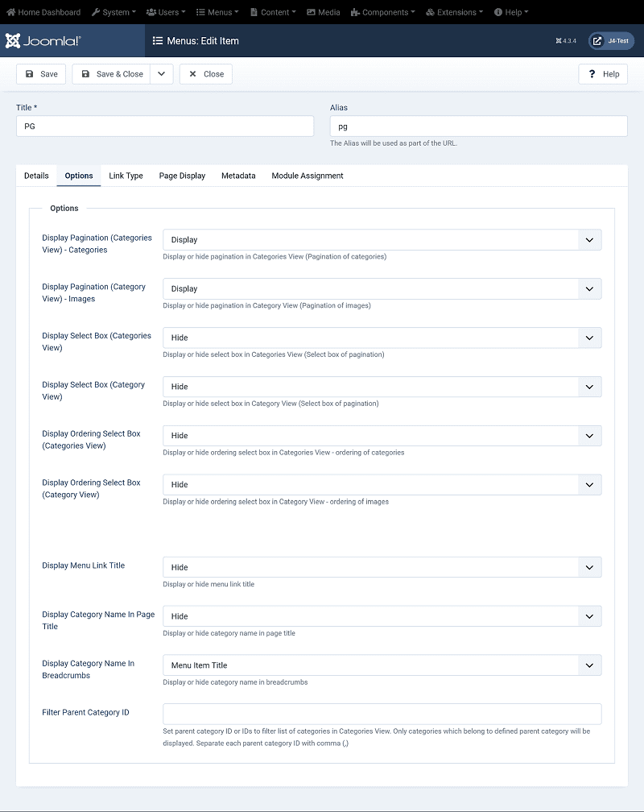Click the Close button with X icon

(x=206, y=74)
